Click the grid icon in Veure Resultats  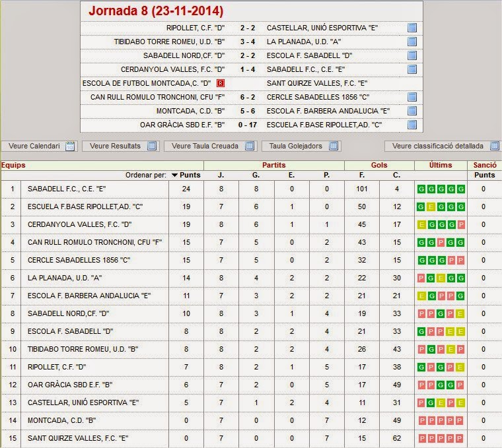[152, 146]
